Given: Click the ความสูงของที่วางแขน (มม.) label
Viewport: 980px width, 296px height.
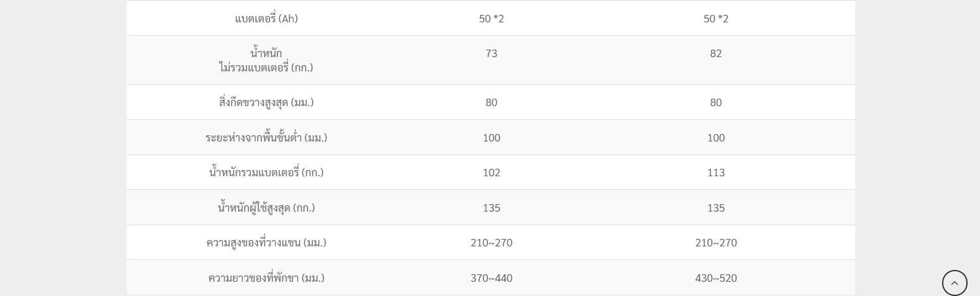Looking at the screenshot, I should [x=266, y=243].
